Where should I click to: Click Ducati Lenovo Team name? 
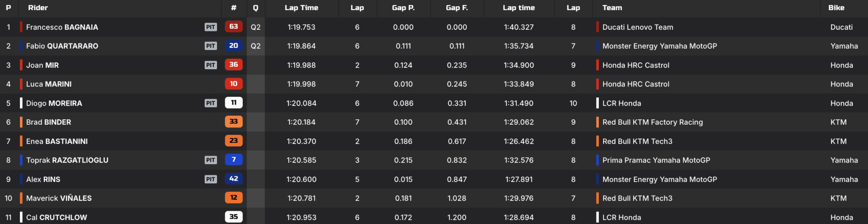pos(637,27)
